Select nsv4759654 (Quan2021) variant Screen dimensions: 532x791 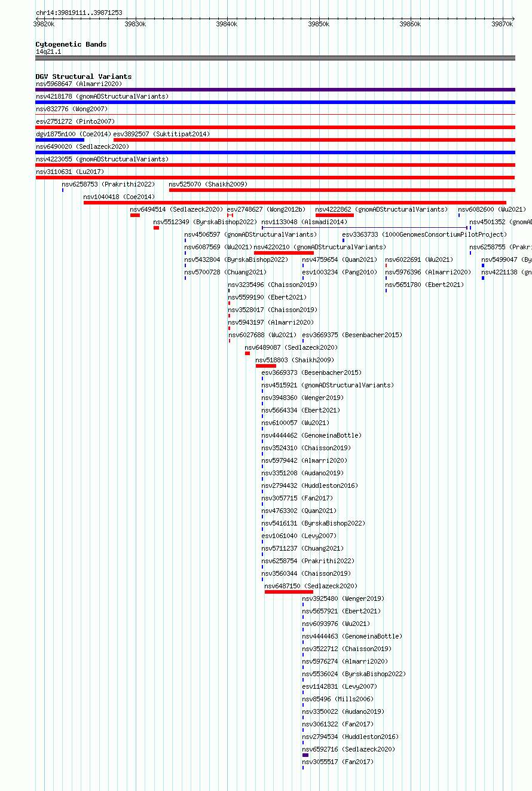pos(340,259)
